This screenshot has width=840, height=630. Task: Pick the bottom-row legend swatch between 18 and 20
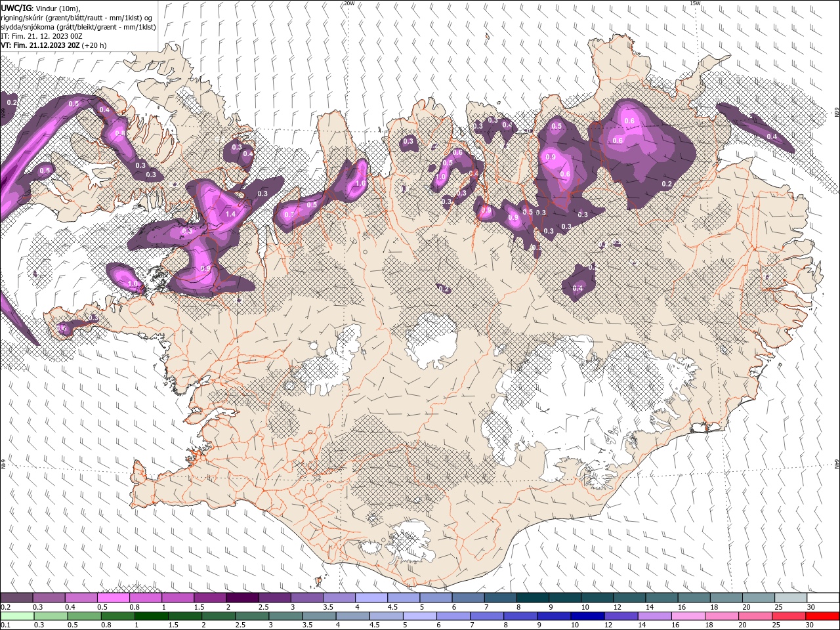point(723,616)
